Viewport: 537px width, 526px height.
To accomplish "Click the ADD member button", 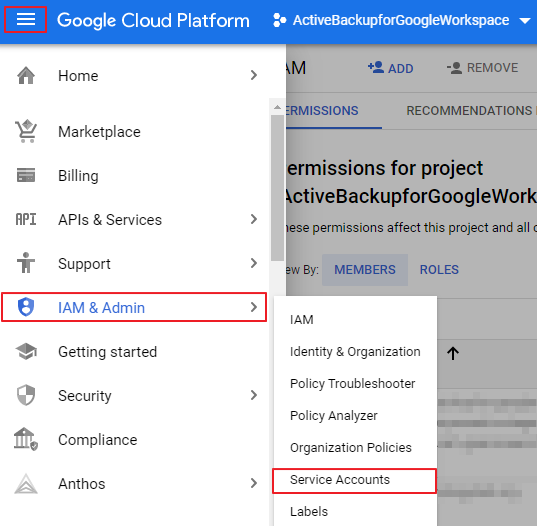I will coord(391,68).
